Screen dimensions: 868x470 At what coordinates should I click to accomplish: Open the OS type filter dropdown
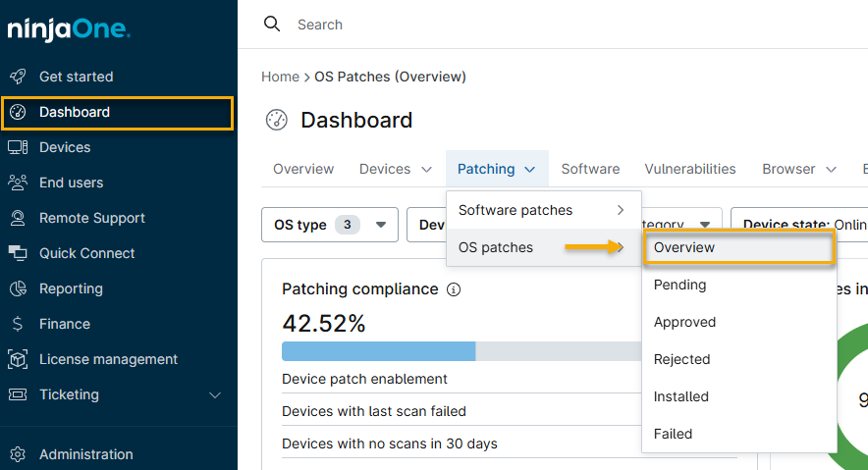click(329, 225)
